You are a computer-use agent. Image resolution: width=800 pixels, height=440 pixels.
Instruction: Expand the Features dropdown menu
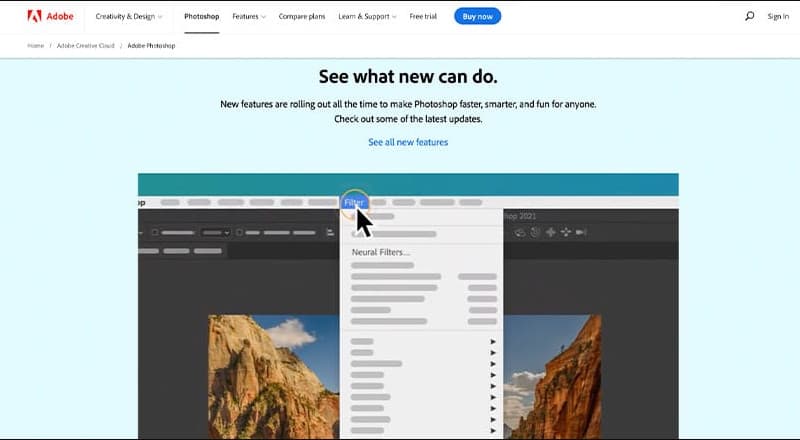pos(249,16)
